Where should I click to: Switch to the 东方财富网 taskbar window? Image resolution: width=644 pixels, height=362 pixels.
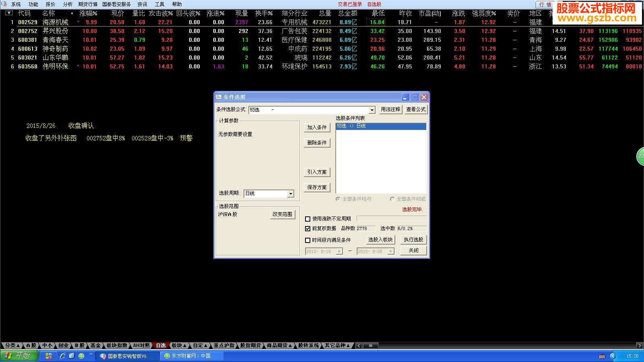tap(192, 356)
